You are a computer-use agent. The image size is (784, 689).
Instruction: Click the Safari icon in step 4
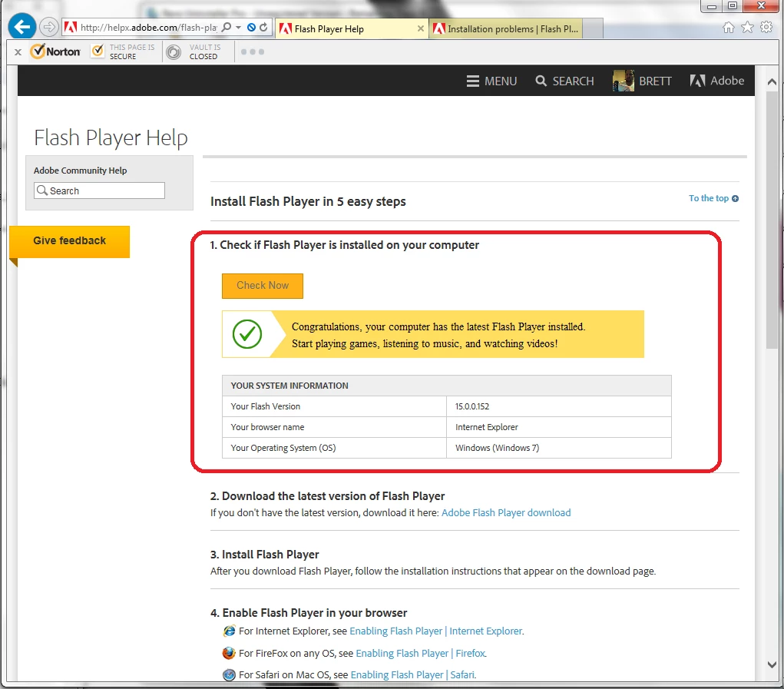pos(229,675)
